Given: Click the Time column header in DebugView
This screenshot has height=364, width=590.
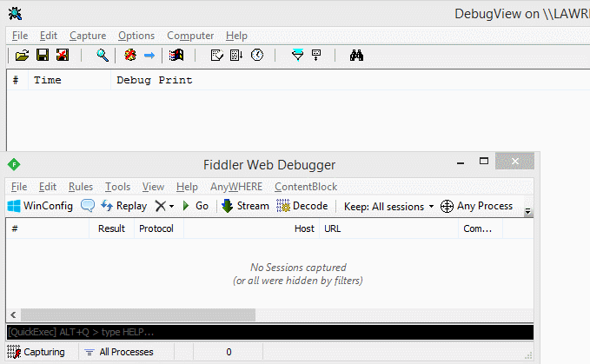Looking at the screenshot, I should tap(70, 80).
